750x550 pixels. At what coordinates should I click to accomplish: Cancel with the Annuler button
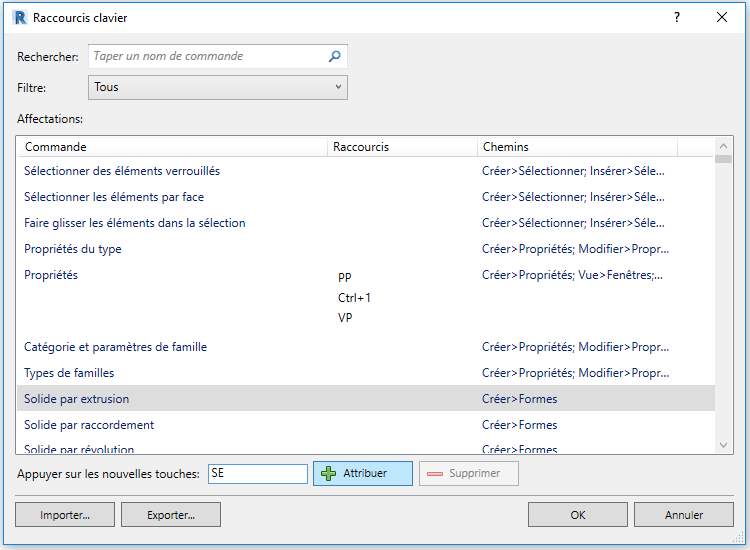pos(684,515)
